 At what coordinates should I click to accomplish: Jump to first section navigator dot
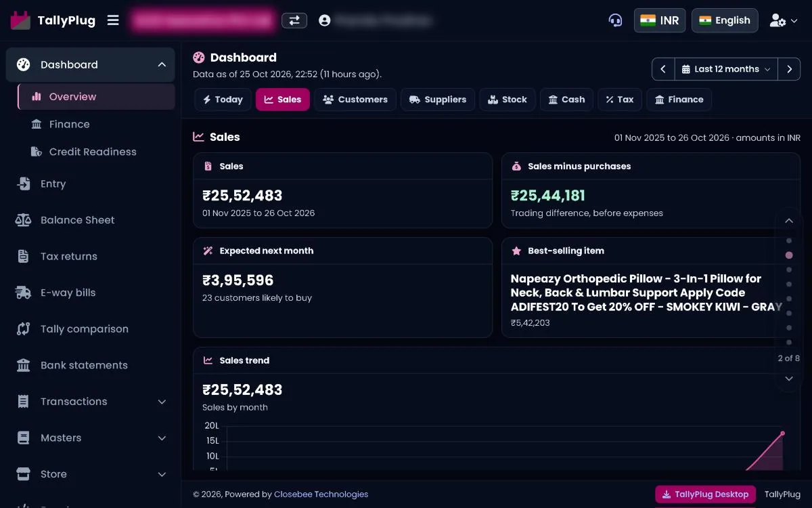coord(789,240)
